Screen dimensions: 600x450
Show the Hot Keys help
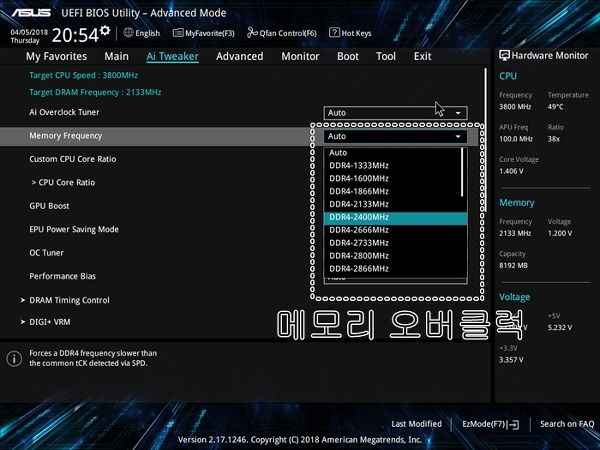coord(350,33)
